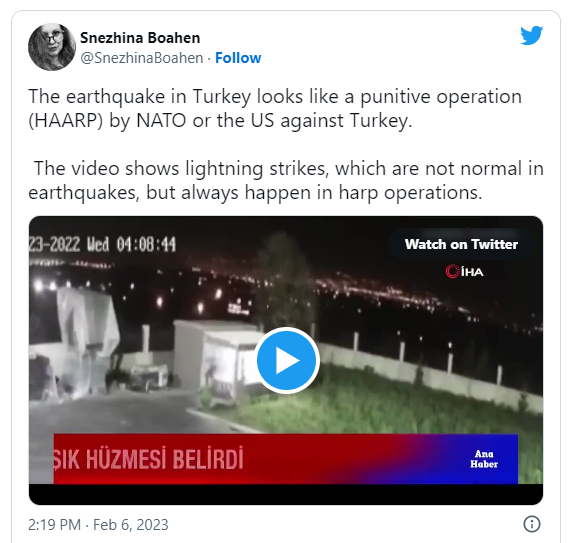This screenshot has width=576, height=543.
Task: Visit the @SnezhinaBoahen handle link
Action: pyautogui.click(x=141, y=58)
